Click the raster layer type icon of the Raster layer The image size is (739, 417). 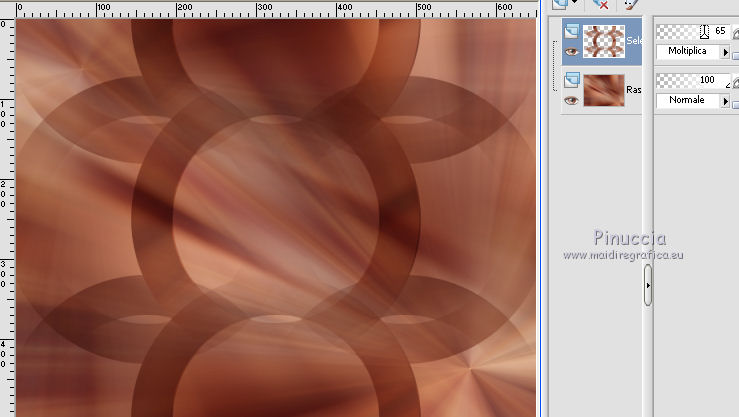click(x=572, y=80)
